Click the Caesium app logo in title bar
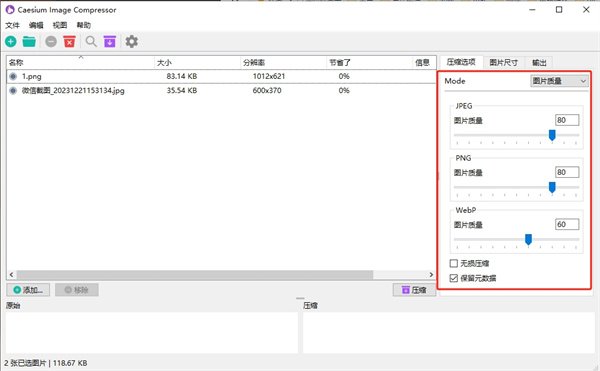This screenshot has width=600, height=371. pyautogui.click(x=10, y=10)
